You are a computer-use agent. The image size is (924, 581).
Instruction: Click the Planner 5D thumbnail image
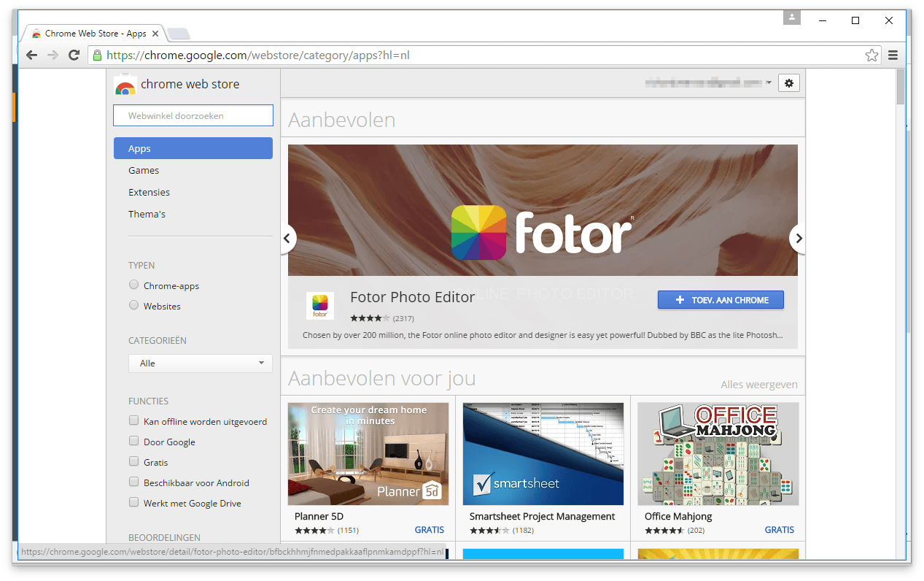[368, 453]
